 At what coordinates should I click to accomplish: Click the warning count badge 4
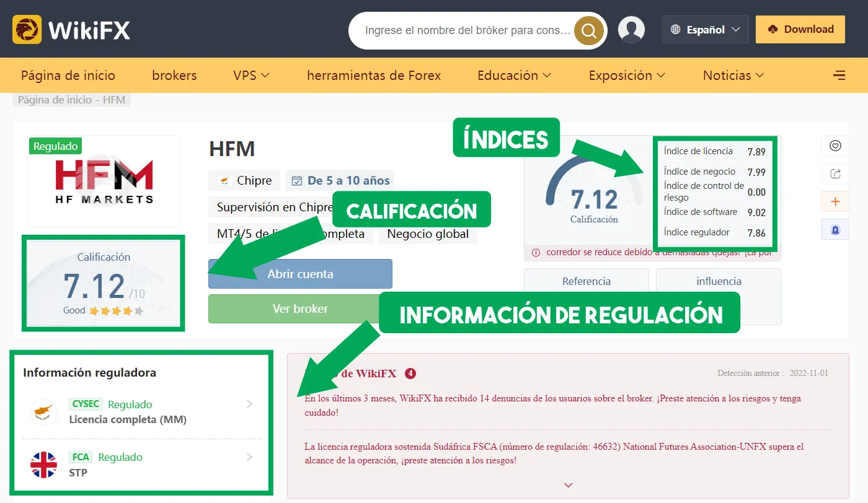[410, 374]
